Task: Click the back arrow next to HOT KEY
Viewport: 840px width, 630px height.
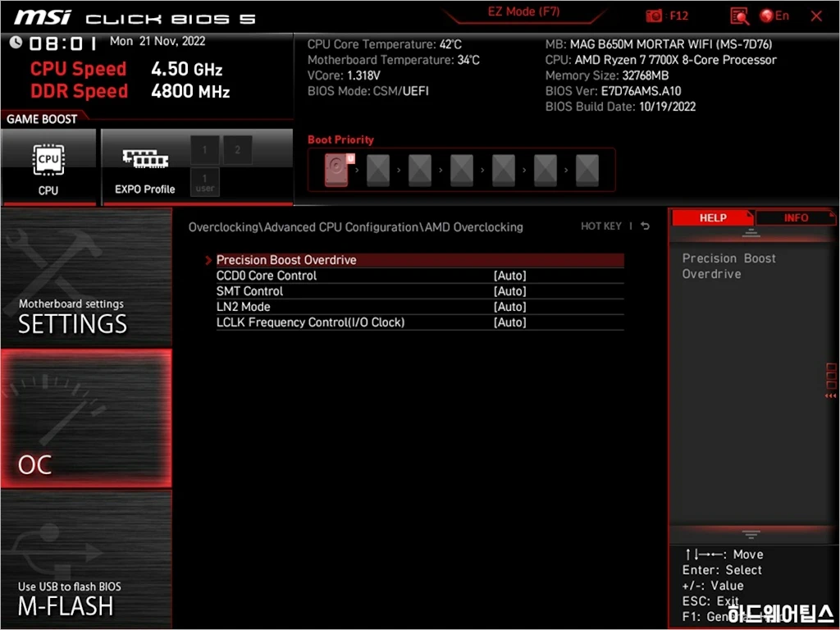Action: tap(646, 226)
